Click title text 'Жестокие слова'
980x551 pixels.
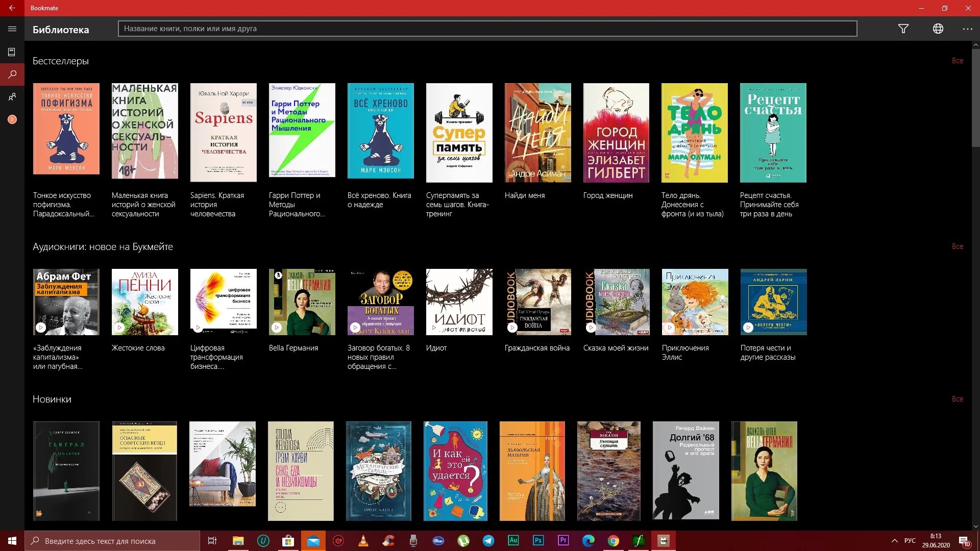[x=138, y=348]
